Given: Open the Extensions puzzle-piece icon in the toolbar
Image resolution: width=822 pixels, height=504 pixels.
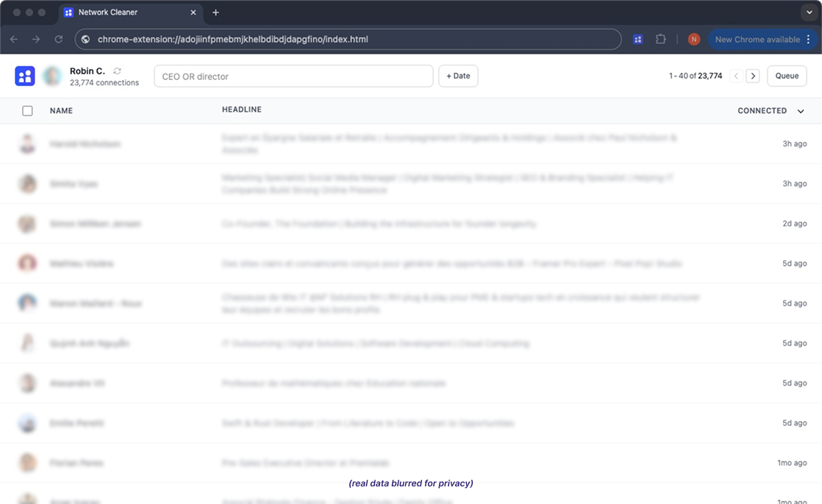Looking at the screenshot, I should click(661, 39).
